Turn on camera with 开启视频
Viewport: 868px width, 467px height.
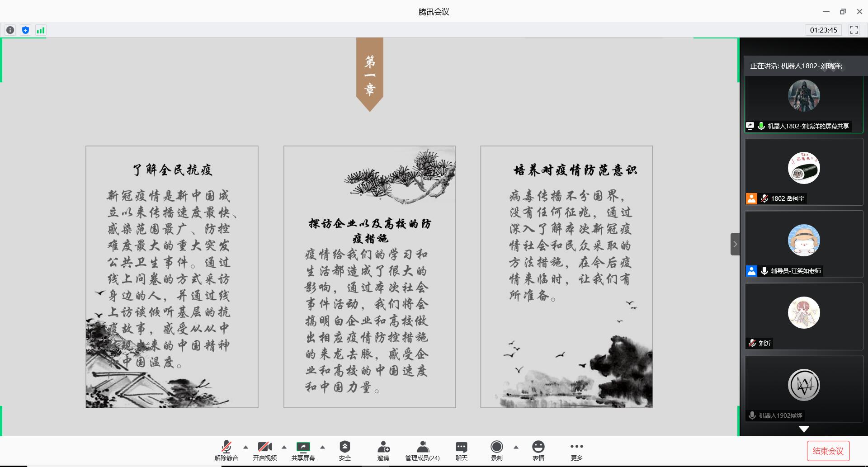point(264,450)
